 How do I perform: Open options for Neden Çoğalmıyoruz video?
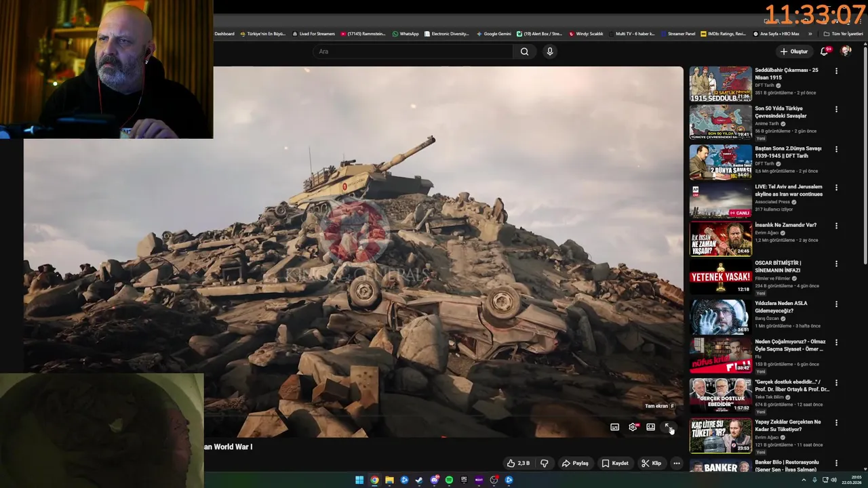point(836,343)
